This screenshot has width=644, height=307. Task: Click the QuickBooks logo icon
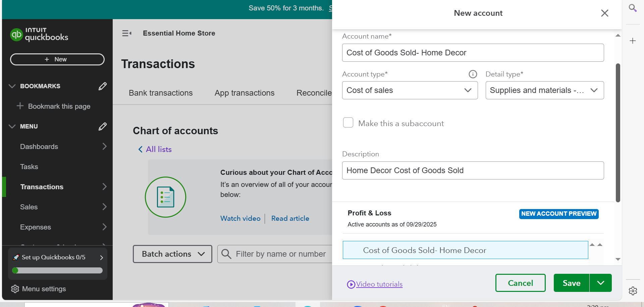[16, 34]
